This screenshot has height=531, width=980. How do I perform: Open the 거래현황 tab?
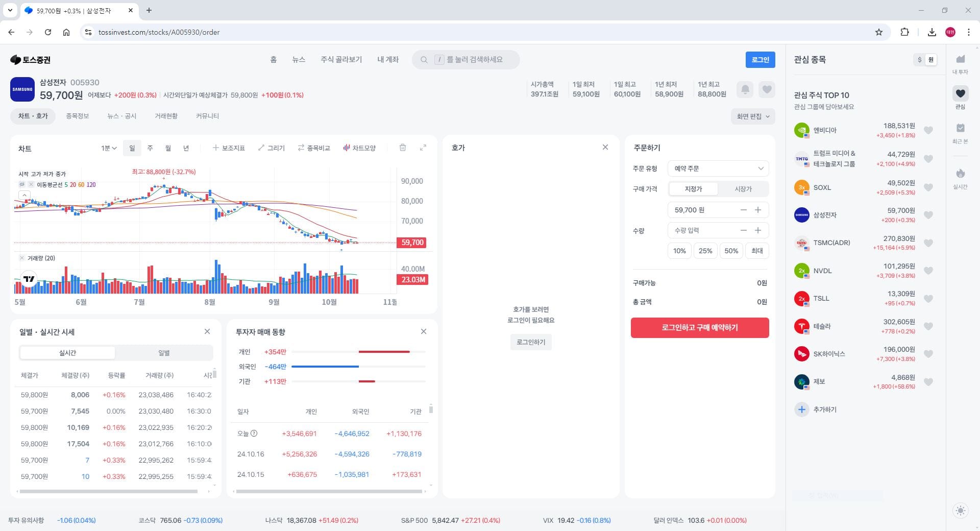[166, 116]
